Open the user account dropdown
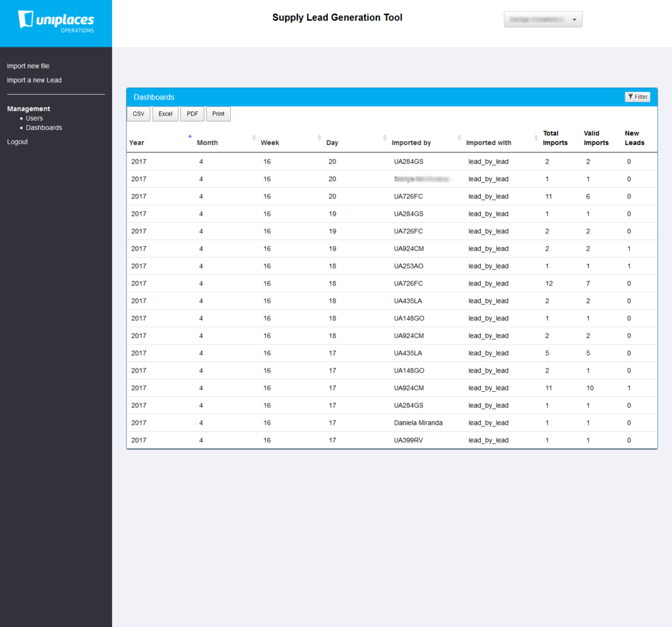672x627 pixels. pyautogui.click(x=543, y=20)
